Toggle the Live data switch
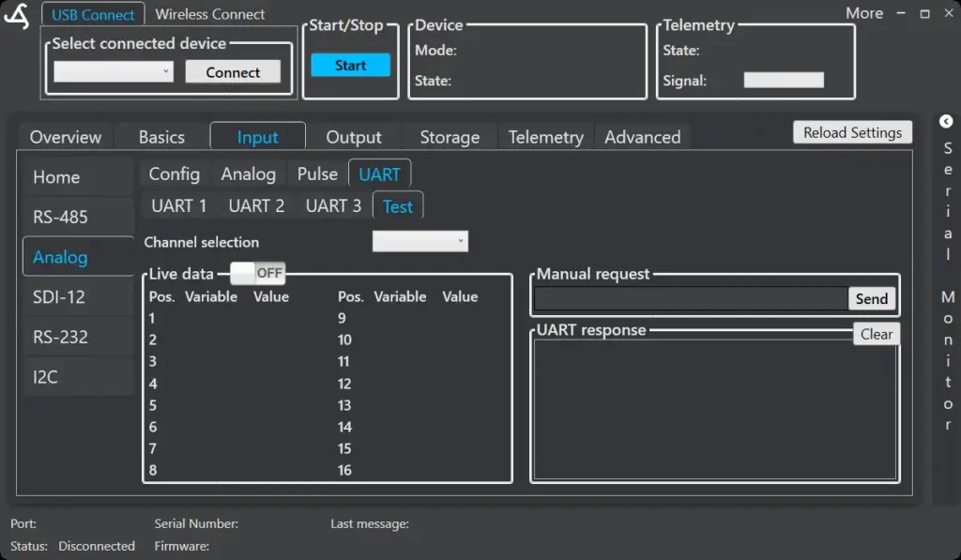961x560 pixels. coord(257,273)
